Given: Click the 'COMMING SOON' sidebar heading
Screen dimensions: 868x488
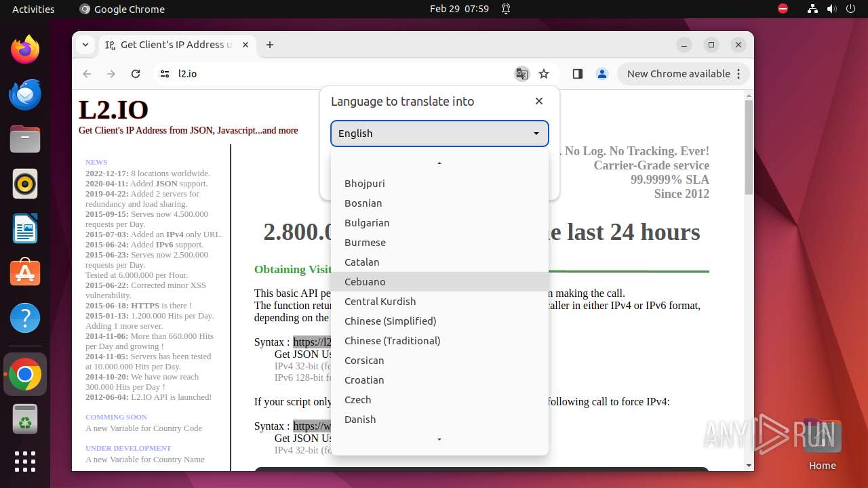Looking at the screenshot, I should coord(116,417).
